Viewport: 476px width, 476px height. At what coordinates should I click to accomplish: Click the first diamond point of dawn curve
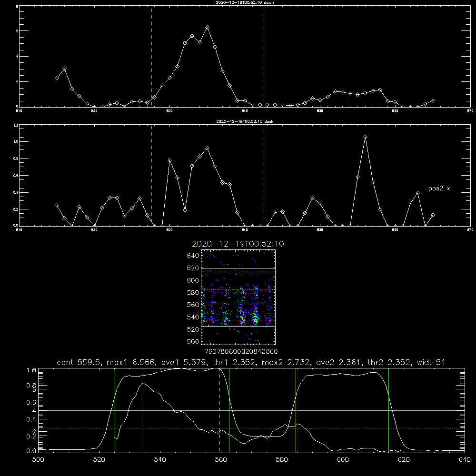point(57,79)
